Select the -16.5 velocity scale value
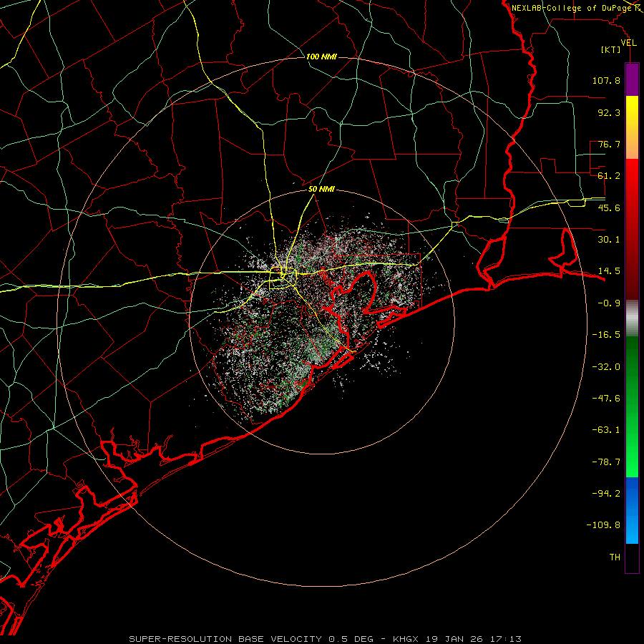Viewport: 644px width, 644px height. 606,335
